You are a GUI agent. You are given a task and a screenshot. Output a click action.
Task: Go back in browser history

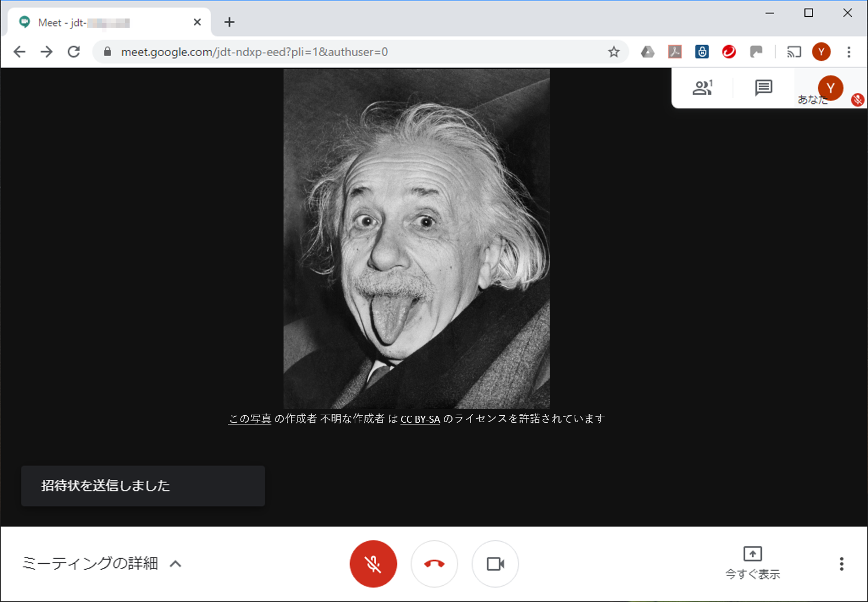(x=20, y=52)
